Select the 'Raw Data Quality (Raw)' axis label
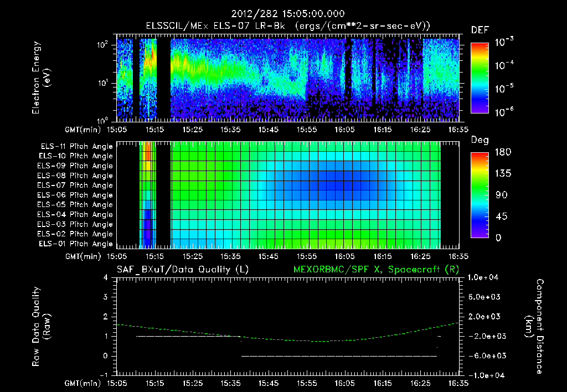567x392 pixels. [x=40, y=326]
